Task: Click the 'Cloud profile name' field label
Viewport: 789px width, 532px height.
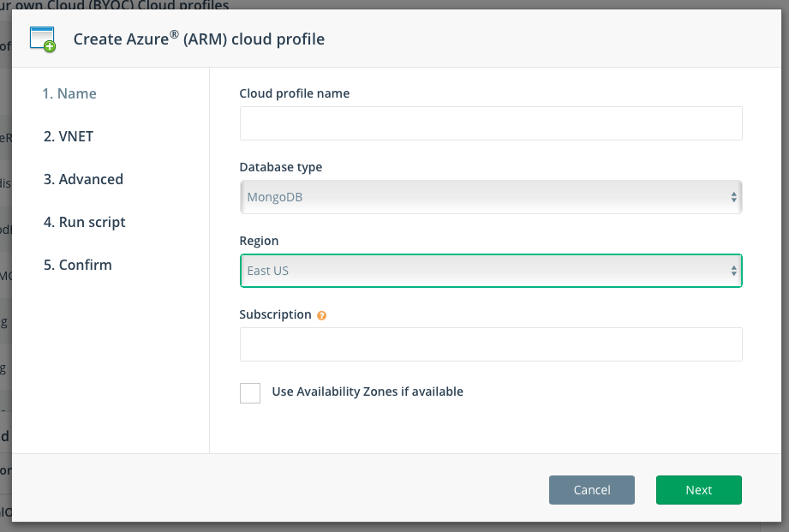Action: [x=295, y=93]
